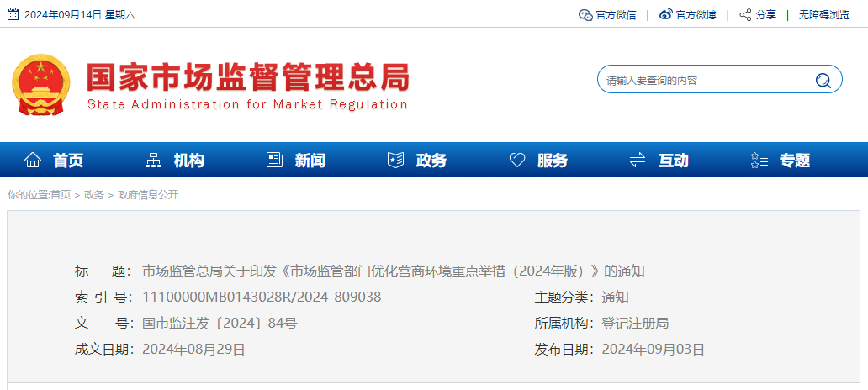The width and height of the screenshot is (868, 390).
Task: Select written date 2024年08月29日
Action: pyautogui.click(x=193, y=349)
